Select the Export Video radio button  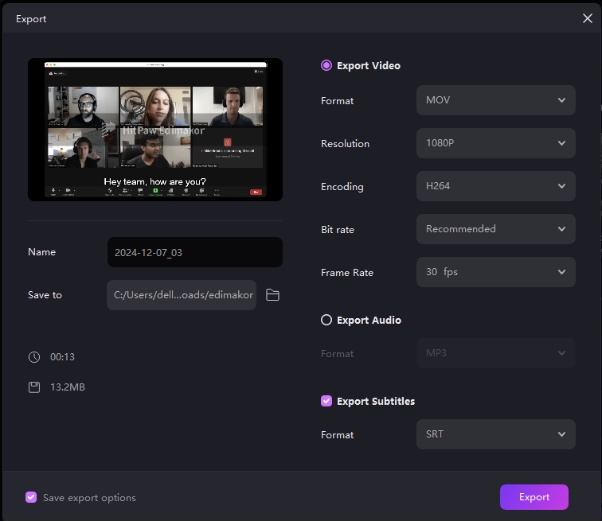(326, 66)
